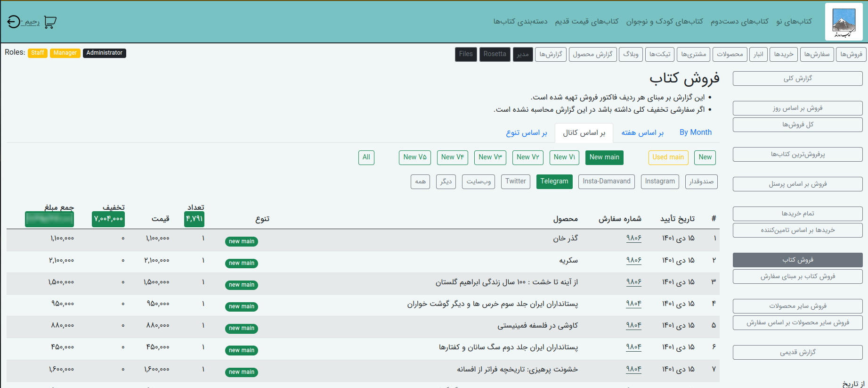868x388 pixels.
Task: Select the New V۵ filter
Action: [414, 157]
